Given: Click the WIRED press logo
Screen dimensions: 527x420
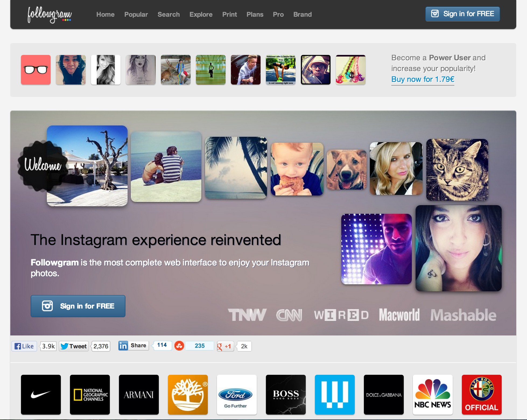Looking at the screenshot, I should coord(341,315).
